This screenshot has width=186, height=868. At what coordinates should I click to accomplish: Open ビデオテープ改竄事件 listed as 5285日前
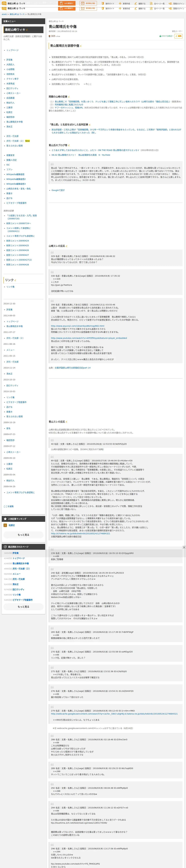click(23, 600)
